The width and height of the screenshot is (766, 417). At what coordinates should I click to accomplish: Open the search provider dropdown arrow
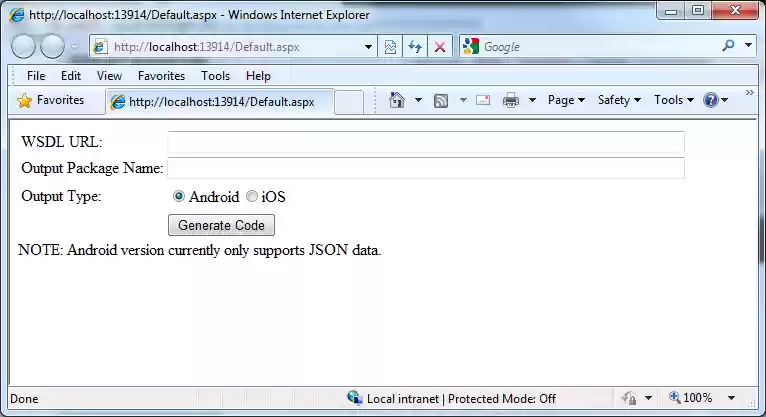point(748,45)
